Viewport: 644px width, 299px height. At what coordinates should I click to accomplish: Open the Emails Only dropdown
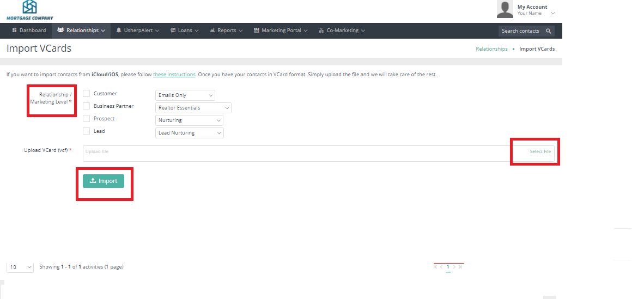(x=185, y=95)
